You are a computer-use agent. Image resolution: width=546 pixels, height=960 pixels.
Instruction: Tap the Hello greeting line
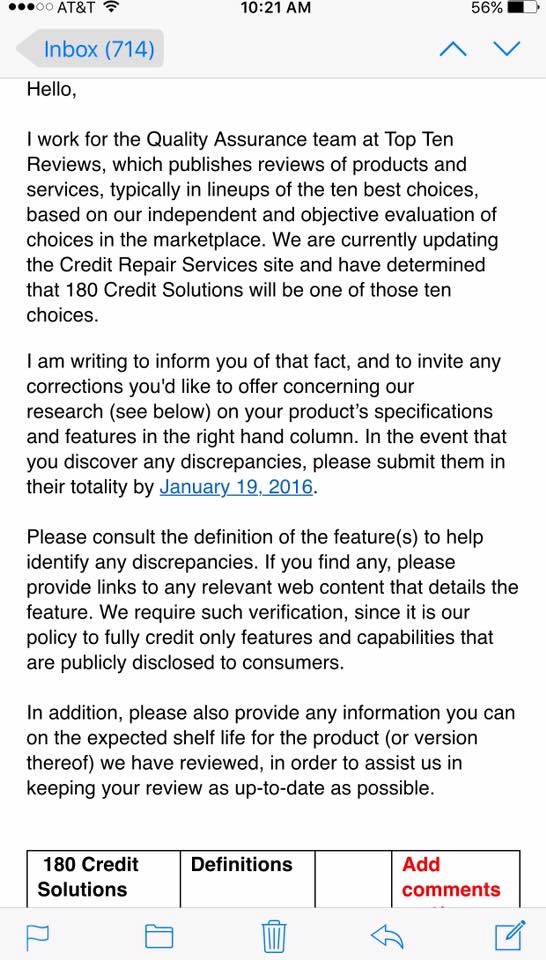click(51, 91)
